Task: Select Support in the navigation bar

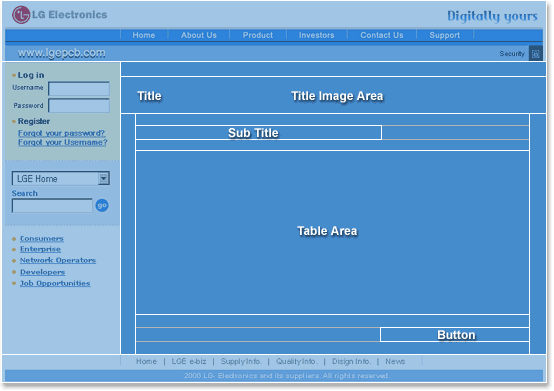Action: click(444, 35)
